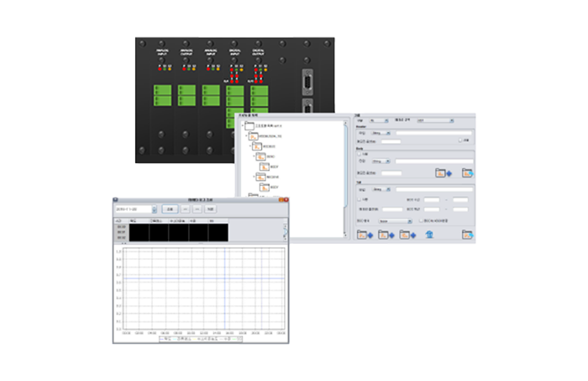The width and height of the screenshot is (588, 381).
Task: Click the BODY folder icon under SEND
Action: click(265, 167)
